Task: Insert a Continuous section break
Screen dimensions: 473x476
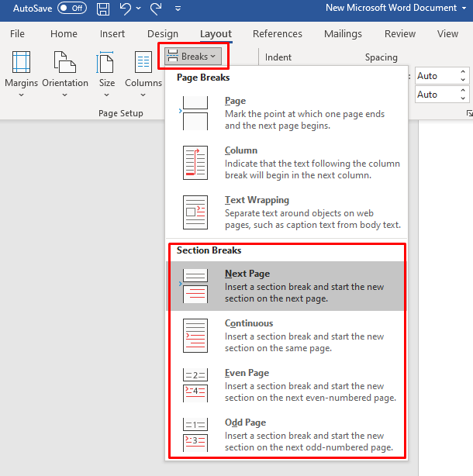Action: 285,336
